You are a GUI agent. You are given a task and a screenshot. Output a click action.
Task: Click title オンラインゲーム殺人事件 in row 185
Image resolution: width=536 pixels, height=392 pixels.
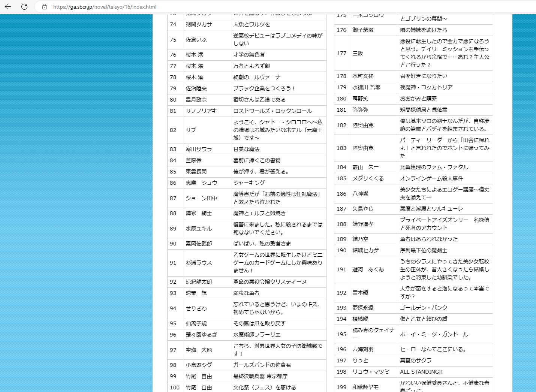431,178
